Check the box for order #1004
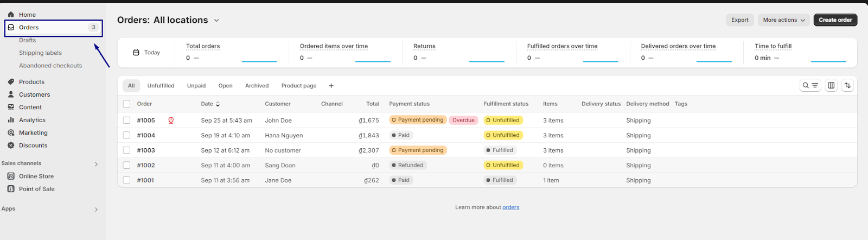The image size is (868, 240). (x=126, y=135)
